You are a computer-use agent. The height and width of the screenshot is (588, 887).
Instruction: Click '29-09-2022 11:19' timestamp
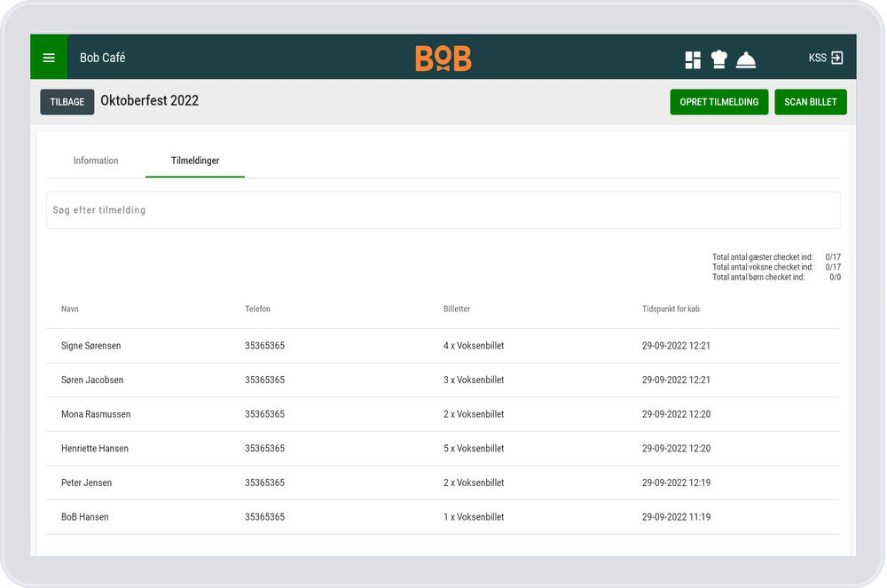pos(676,517)
